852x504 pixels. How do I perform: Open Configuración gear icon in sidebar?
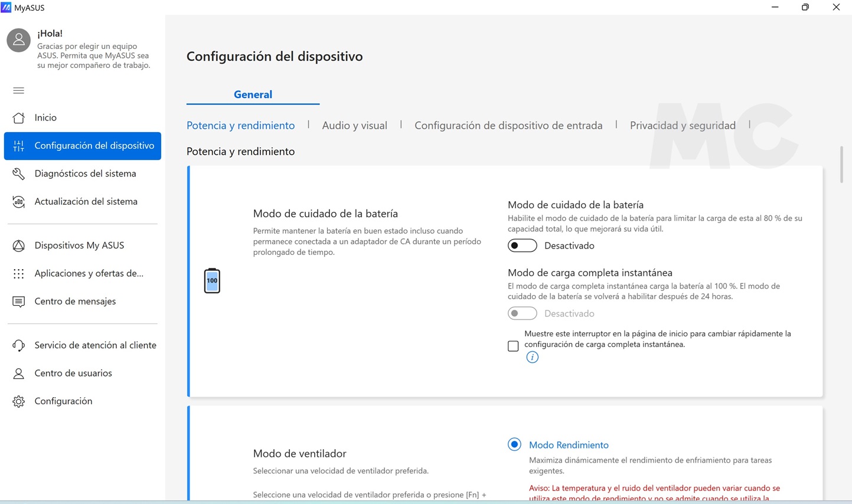point(19,401)
